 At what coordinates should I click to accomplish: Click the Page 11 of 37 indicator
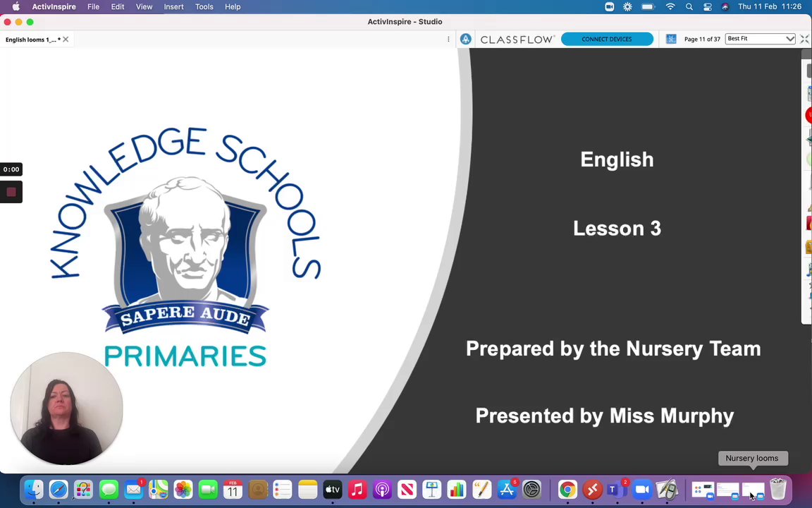702,40
